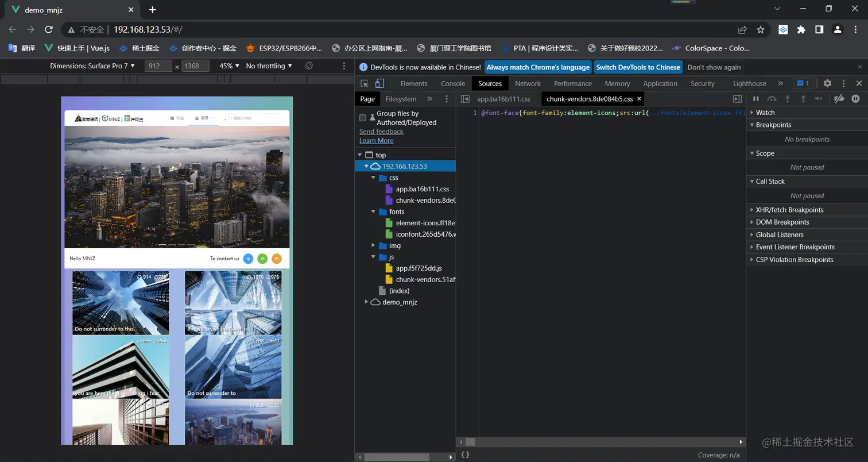
Task: Click pause on exceptions icon
Action: (855, 99)
